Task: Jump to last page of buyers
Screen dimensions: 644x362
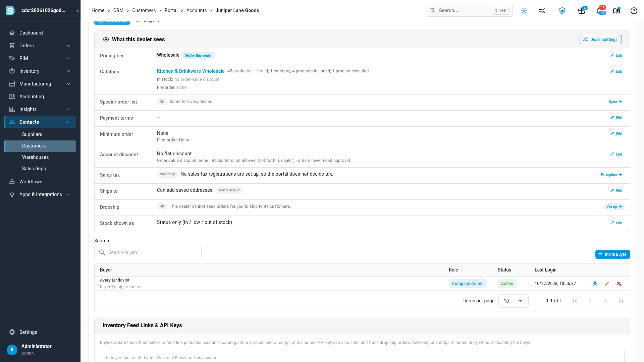Action: tap(621, 301)
